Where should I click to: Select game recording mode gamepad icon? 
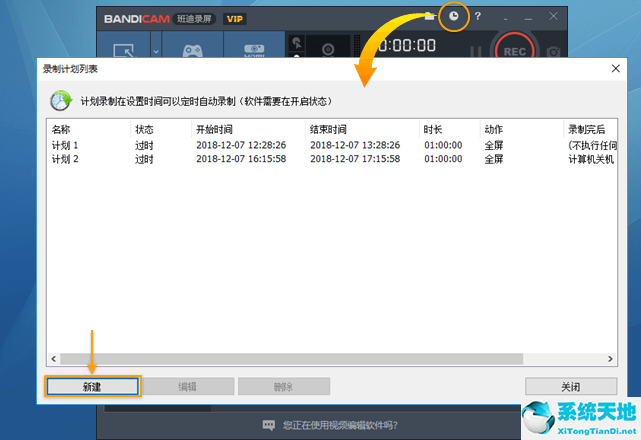click(x=193, y=51)
